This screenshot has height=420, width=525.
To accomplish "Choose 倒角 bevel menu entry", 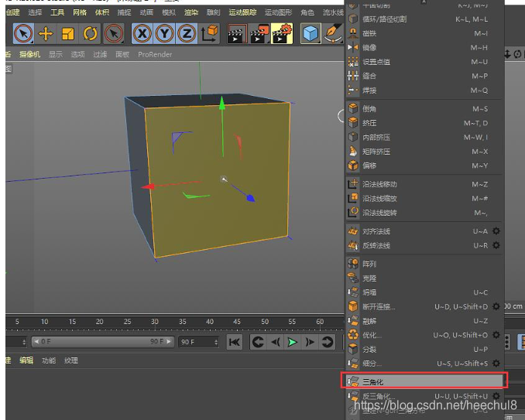I will coord(424,109).
